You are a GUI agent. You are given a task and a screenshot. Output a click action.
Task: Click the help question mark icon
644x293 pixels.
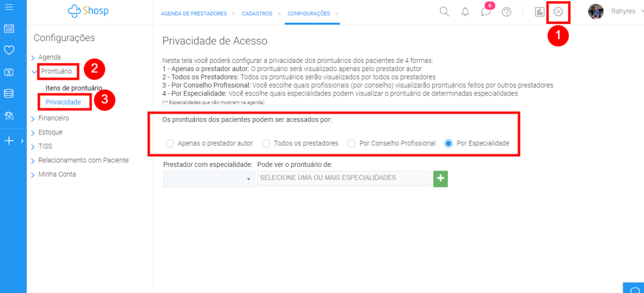point(506,12)
